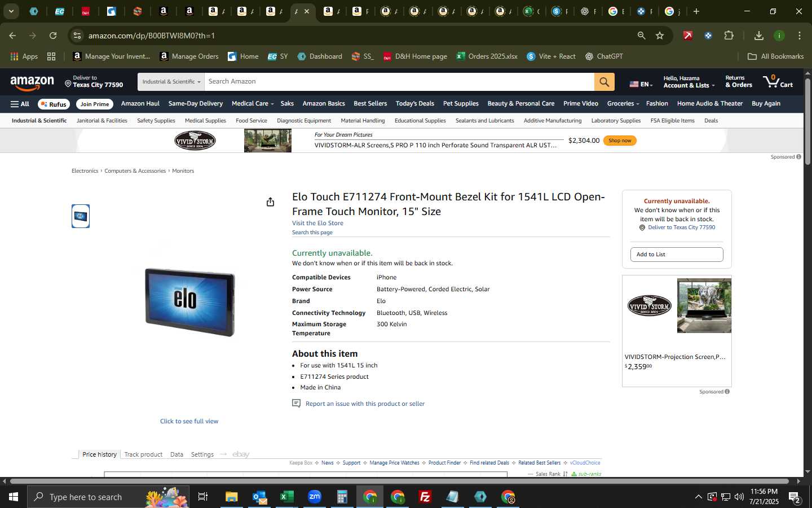Viewport: 812px width, 508px height.
Task: Select the Price history tab
Action: pyautogui.click(x=99, y=454)
